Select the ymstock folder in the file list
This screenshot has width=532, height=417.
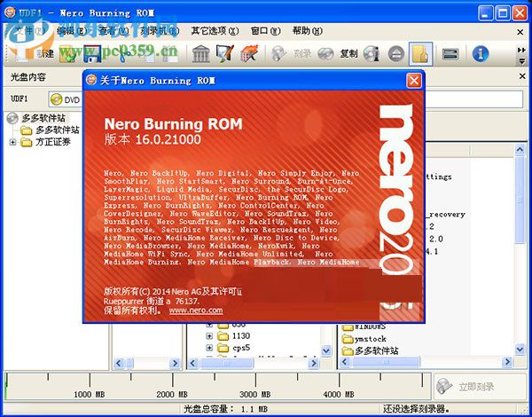[x=370, y=339]
